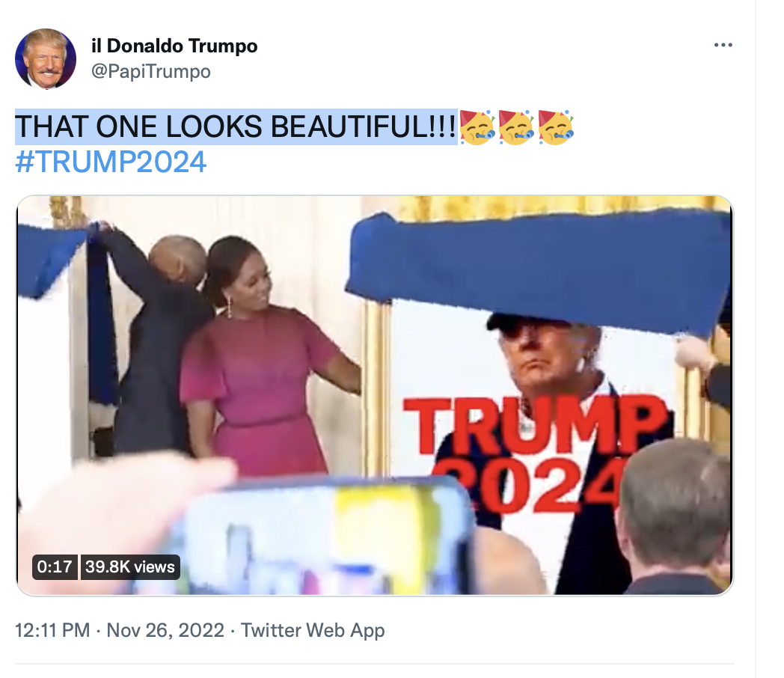The height and width of the screenshot is (678, 784).
Task: Click the highlighted THAT ONE LOOKS BEAUTIFUL text
Action: click(236, 126)
